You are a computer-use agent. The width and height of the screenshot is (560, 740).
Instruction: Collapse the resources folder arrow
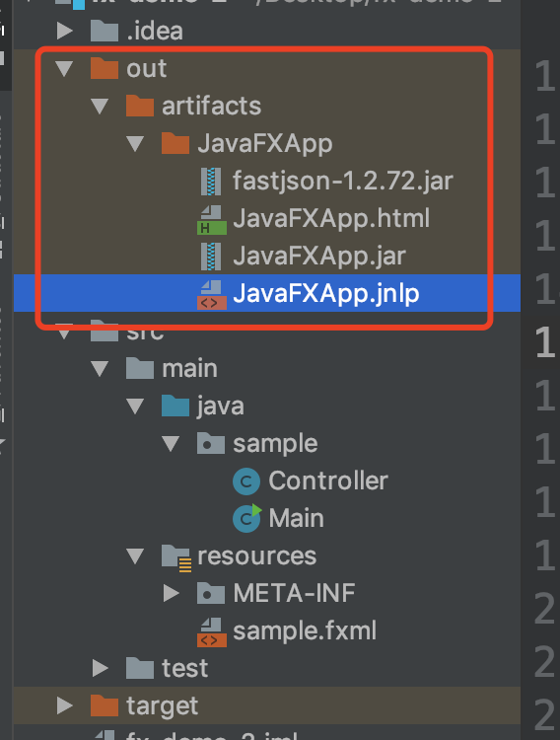(135, 555)
